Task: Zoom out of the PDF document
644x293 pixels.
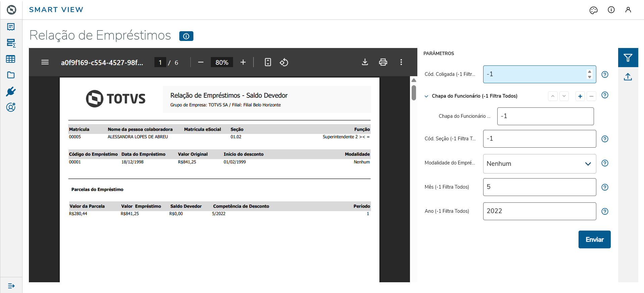Action: click(201, 62)
